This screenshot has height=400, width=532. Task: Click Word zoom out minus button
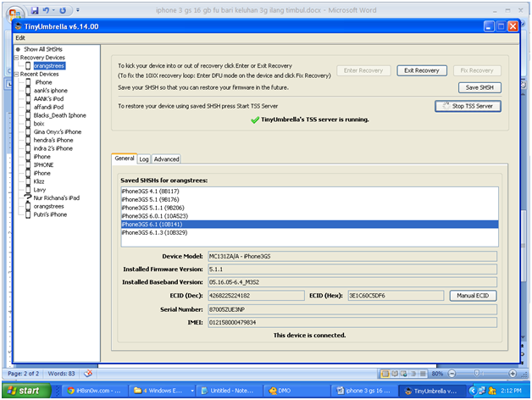click(x=452, y=374)
